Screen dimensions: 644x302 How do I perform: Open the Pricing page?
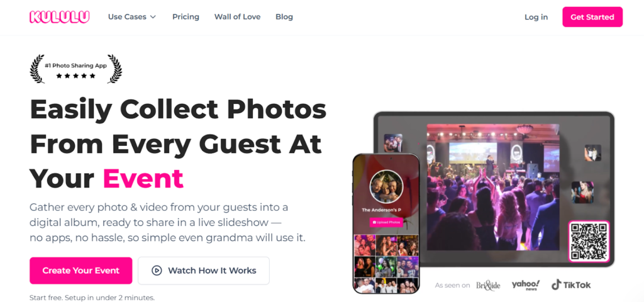(x=186, y=17)
